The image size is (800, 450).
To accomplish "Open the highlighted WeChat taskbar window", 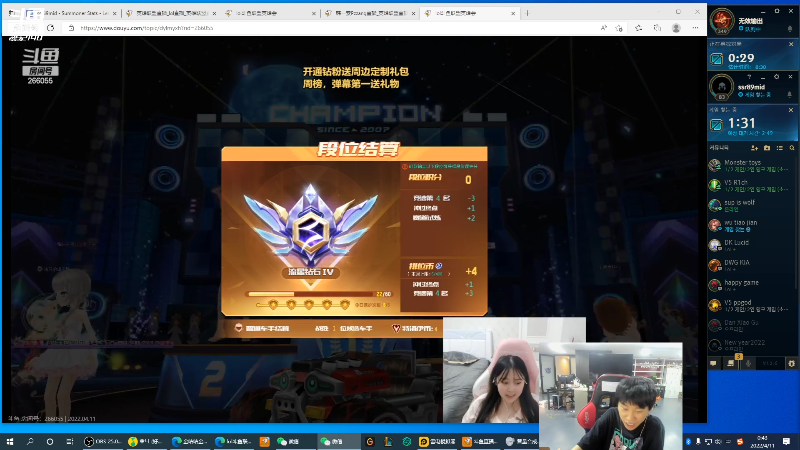I will (338, 441).
